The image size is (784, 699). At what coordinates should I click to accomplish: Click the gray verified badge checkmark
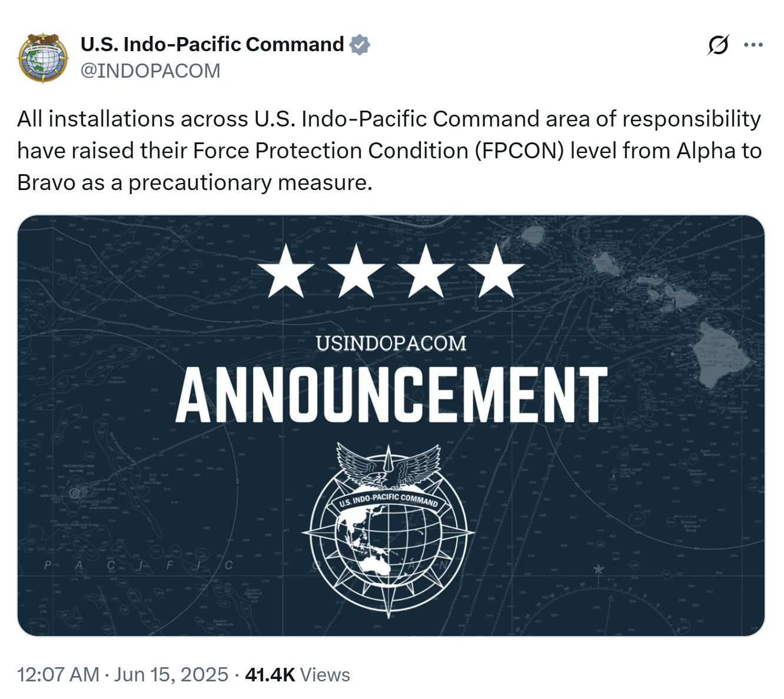pyautogui.click(x=360, y=45)
